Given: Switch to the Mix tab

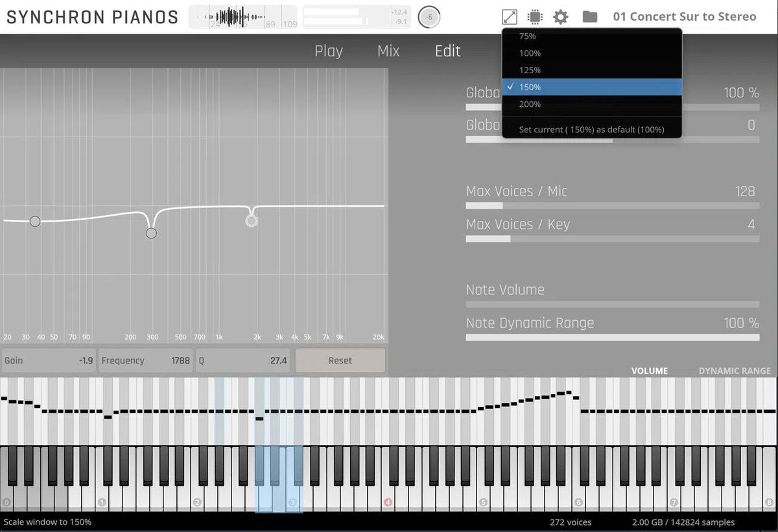Looking at the screenshot, I should (388, 51).
